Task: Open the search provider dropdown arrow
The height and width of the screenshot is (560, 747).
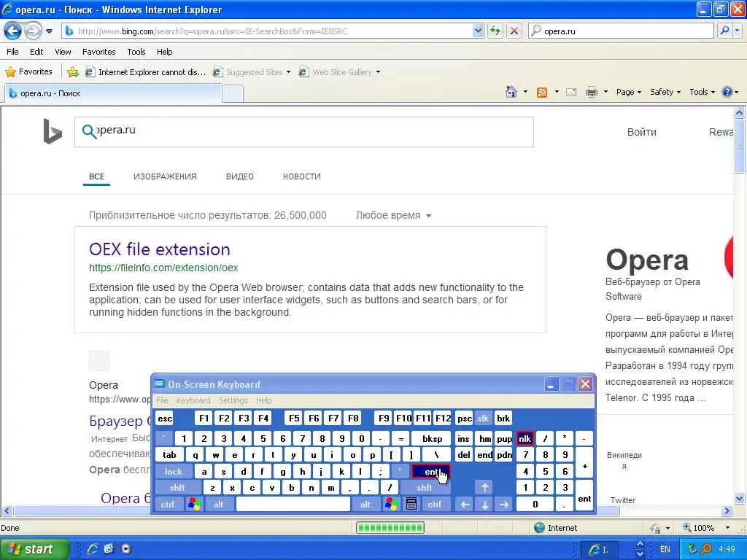Action: click(738, 31)
